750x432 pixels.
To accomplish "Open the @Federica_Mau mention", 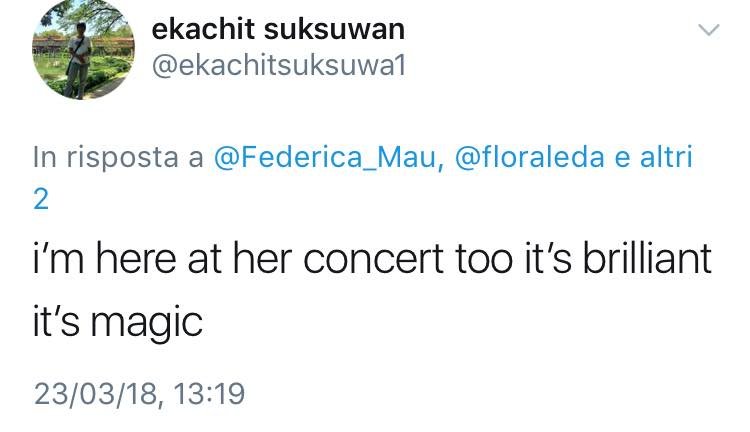I will pos(328,157).
